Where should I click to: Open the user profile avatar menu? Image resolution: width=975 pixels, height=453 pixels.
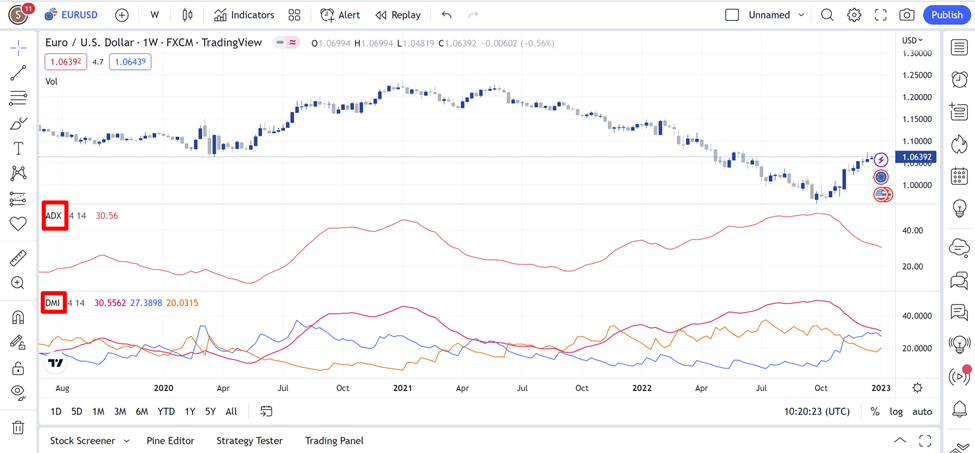click(x=19, y=14)
